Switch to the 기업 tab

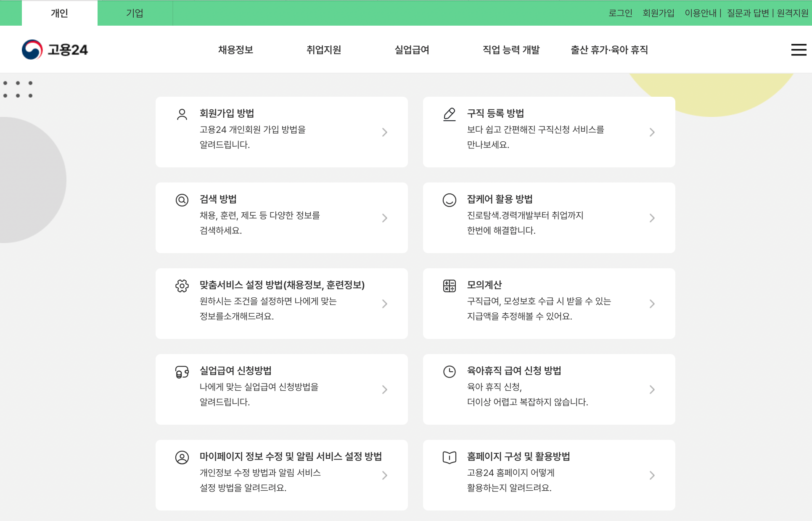coord(135,13)
